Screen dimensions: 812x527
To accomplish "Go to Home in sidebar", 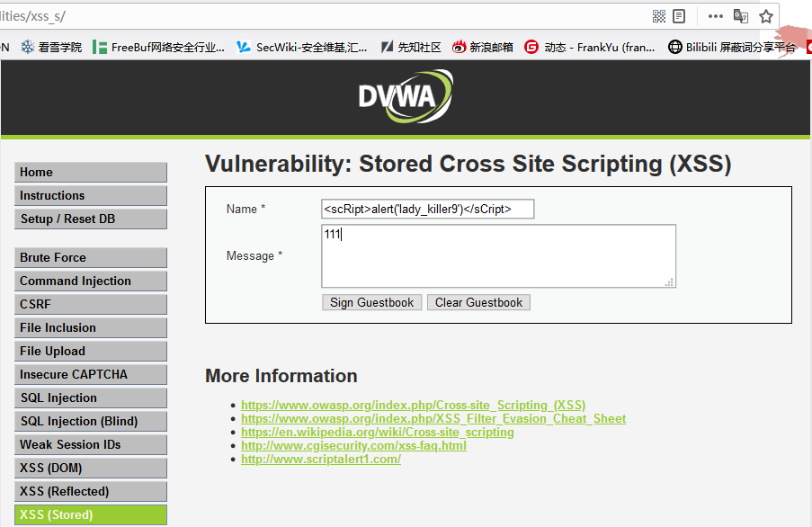I will (x=91, y=173).
